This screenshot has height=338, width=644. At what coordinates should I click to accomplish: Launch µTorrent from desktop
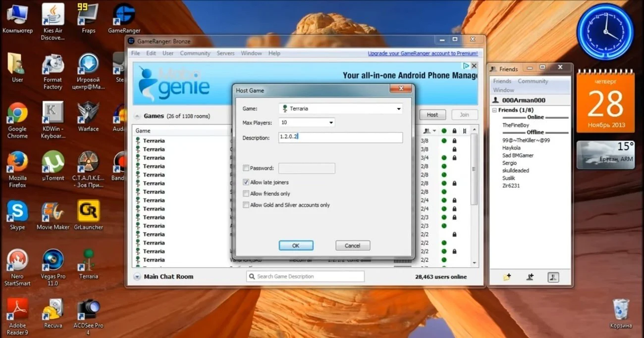coord(53,166)
